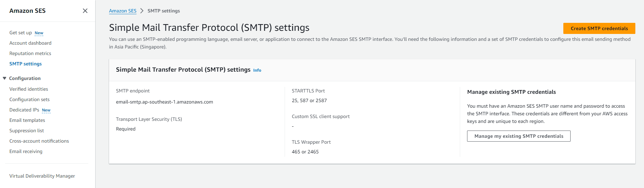Click STARTTLS port values 25, 587 or 2587
The height and width of the screenshot is (188, 644).
pyautogui.click(x=309, y=100)
